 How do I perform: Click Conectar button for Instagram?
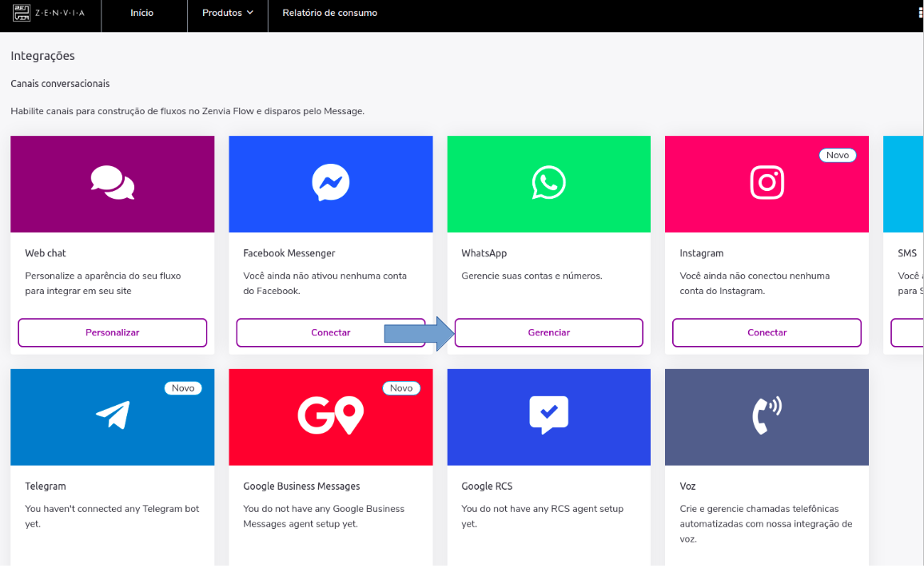767,333
